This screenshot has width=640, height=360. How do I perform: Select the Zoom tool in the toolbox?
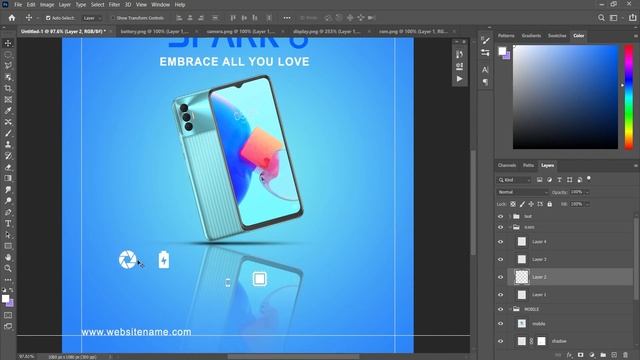(x=8, y=268)
